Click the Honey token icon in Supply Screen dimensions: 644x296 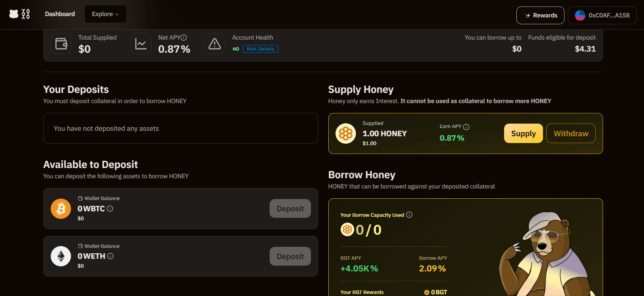tap(345, 133)
